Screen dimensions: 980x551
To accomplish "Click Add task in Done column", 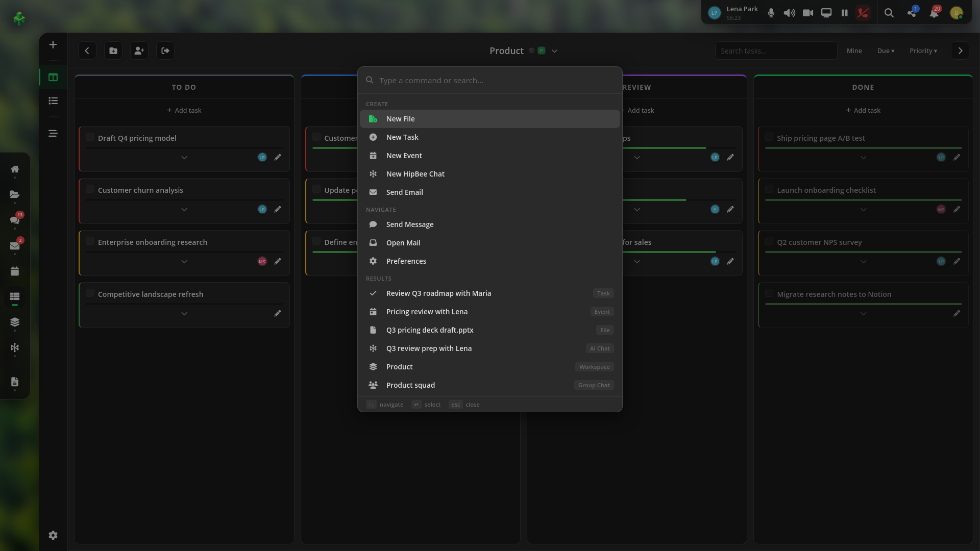I will [x=863, y=110].
